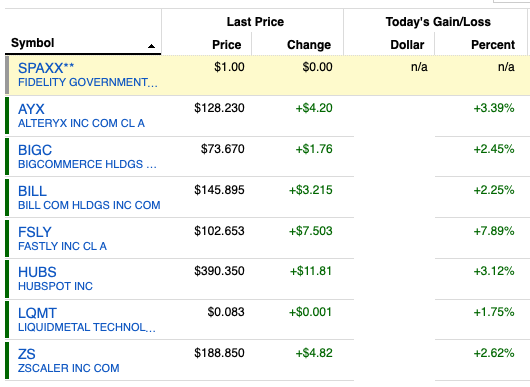
Task: Click BILL COM HLDGS INC COM name
Action: click(89, 205)
